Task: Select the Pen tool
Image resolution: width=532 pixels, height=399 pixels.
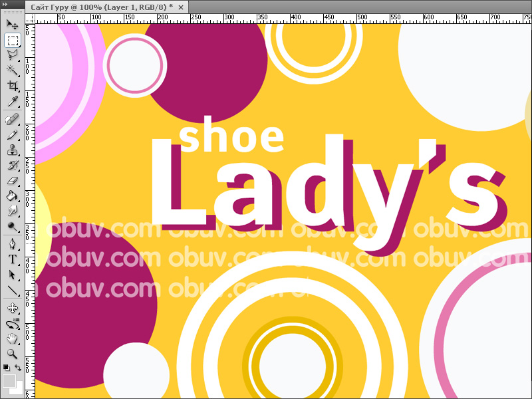Action: tap(12, 244)
